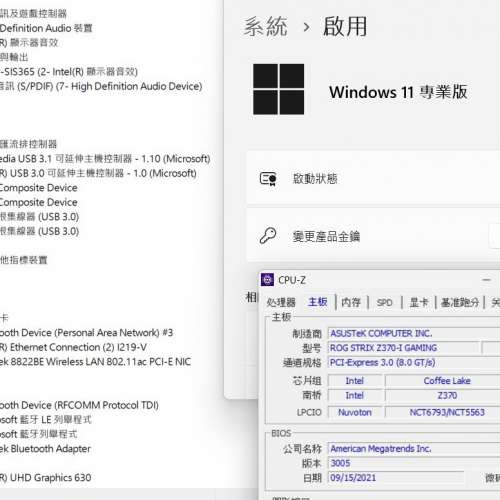This screenshot has width=500, height=500.
Task: Select the second Composite Device entry
Action: 39,202
